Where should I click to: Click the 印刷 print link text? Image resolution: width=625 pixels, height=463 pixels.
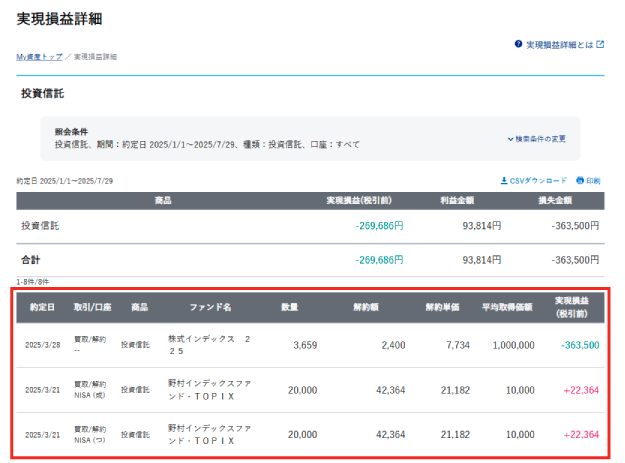point(593,181)
